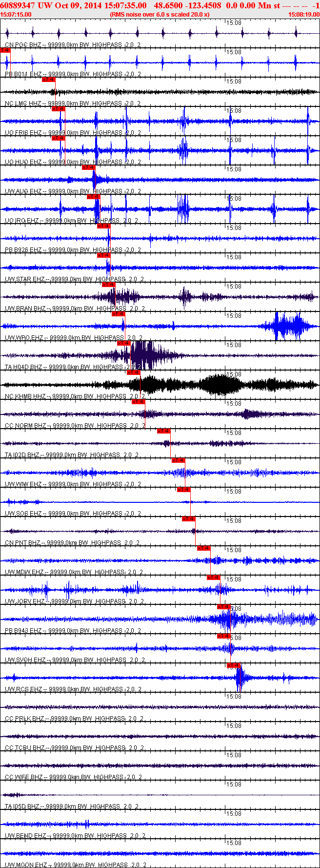Click the red pick marker on UW AUG trace

(88, 167)
